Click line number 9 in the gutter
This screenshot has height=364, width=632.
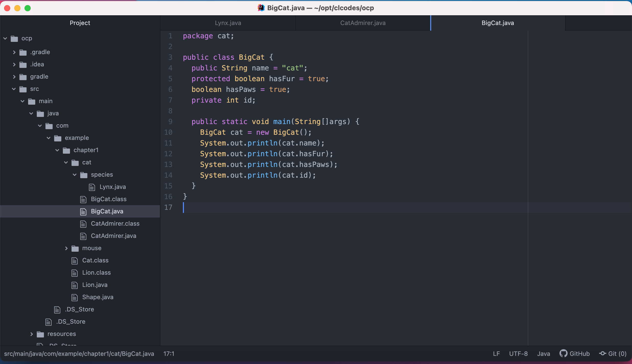click(170, 122)
